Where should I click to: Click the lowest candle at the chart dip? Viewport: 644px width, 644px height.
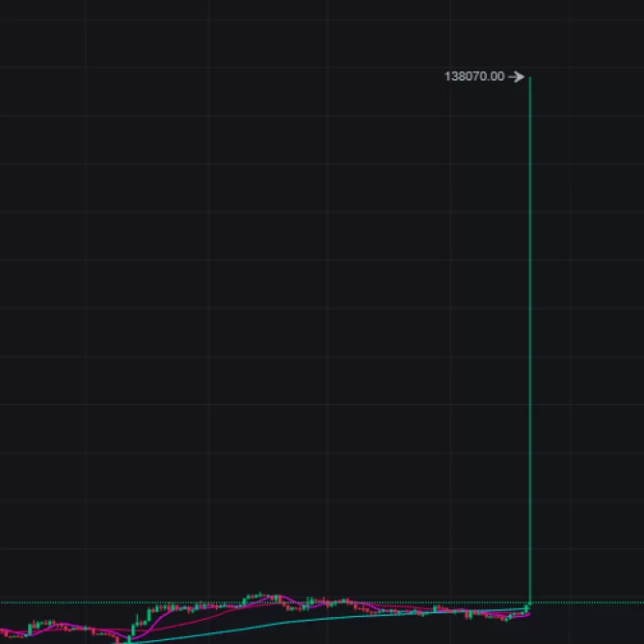point(128,636)
